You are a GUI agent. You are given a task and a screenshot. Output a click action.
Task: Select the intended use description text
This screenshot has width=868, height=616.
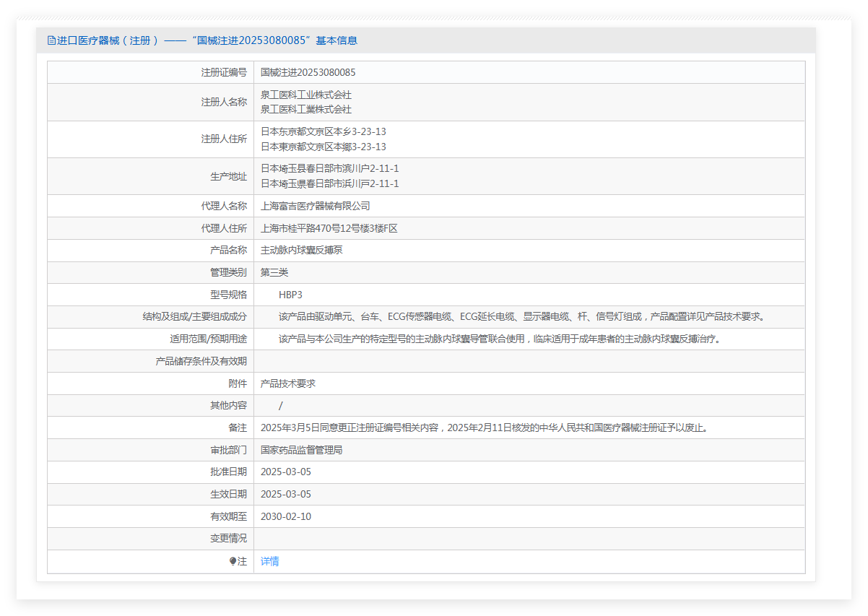click(500, 339)
